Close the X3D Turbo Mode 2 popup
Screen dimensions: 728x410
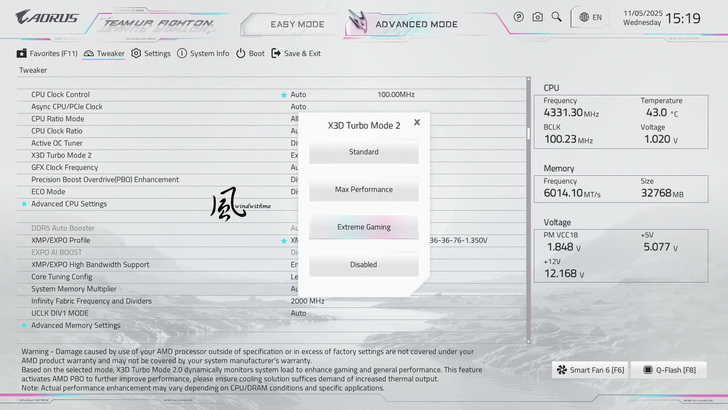coord(417,122)
